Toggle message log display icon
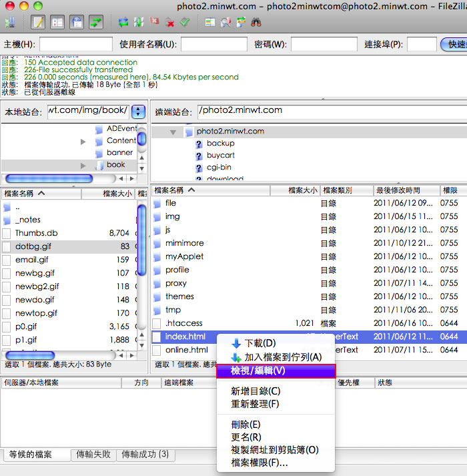Image resolution: width=467 pixels, height=476 pixels. coord(38,22)
